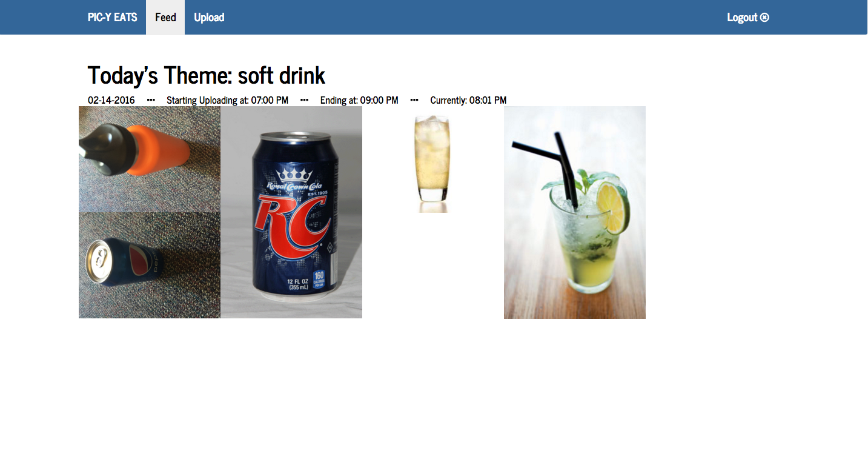868x456 pixels.
Task: Select the date text 02-14-2016
Action: (111, 100)
